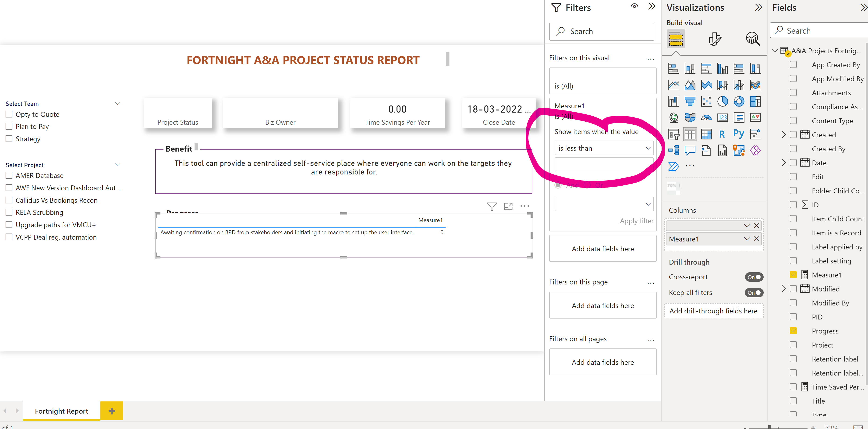Viewport: 868px width, 429px height.
Task: Toggle filter pane visibility eye icon
Action: [634, 6]
